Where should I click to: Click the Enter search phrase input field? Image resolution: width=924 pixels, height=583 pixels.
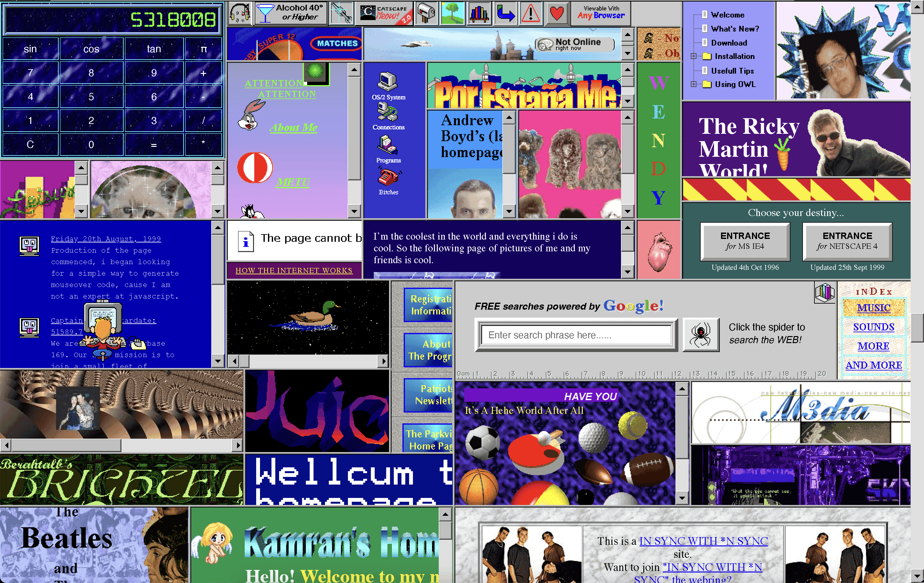(x=575, y=335)
